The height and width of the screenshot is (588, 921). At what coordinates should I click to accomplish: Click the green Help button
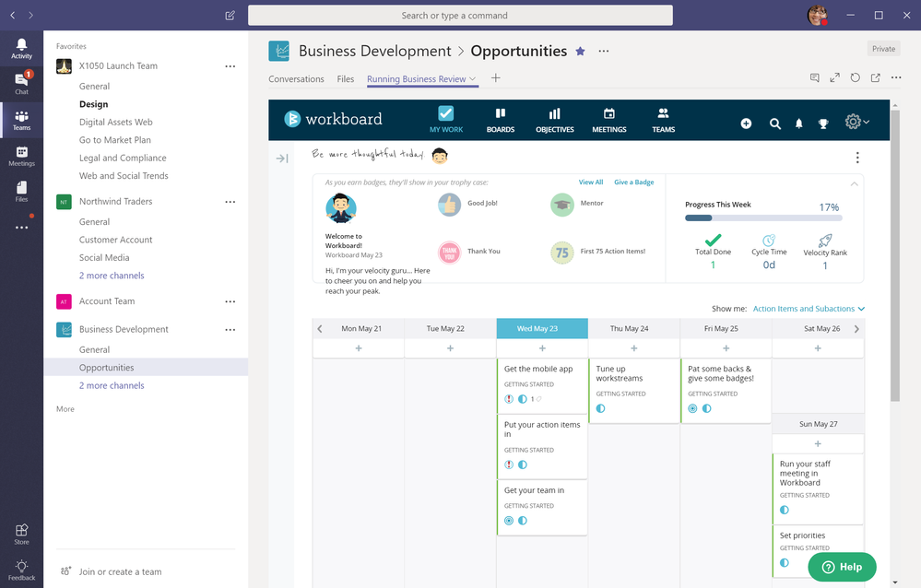click(843, 567)
